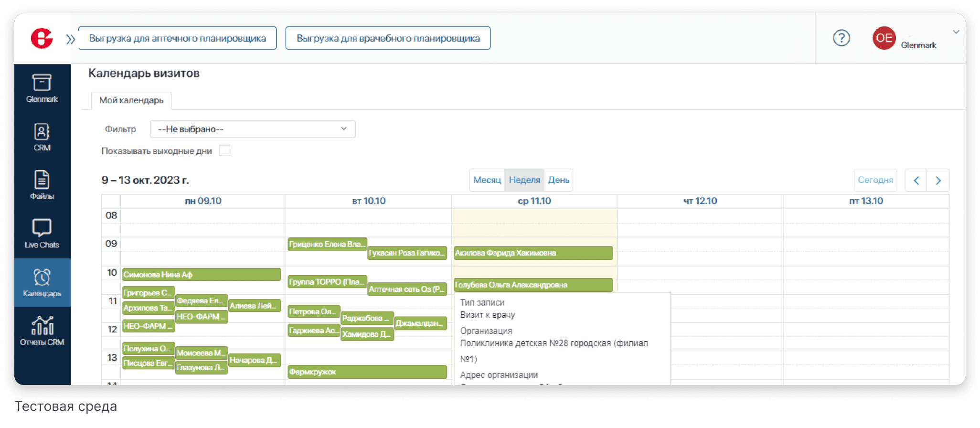Select the Календарь alarm clock icon
This screenshot has height=428, width=980.
42,278
